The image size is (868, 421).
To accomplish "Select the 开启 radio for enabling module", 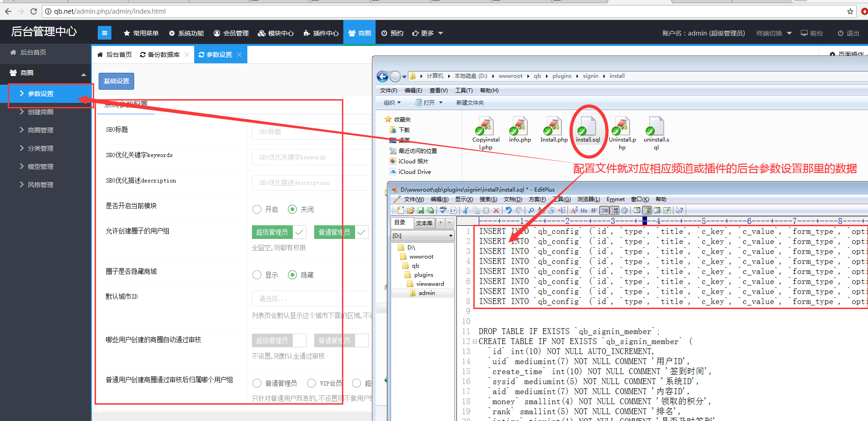I will click(x=257, y=209).
